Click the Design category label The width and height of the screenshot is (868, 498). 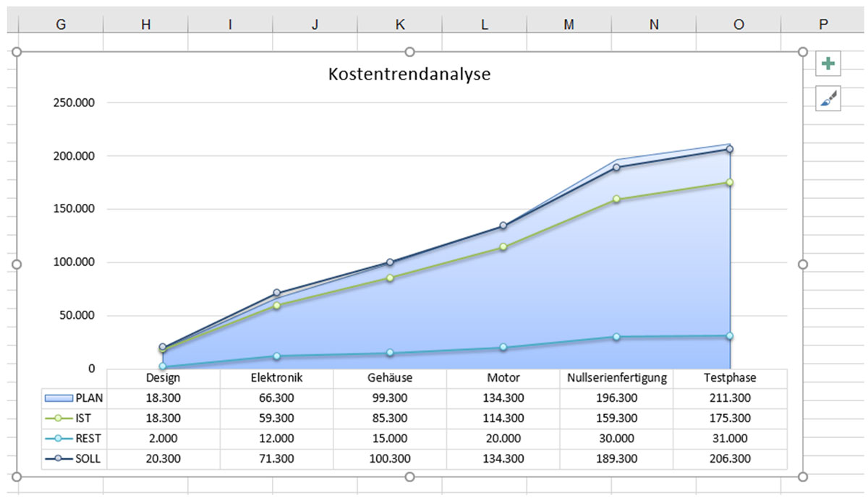165,377
